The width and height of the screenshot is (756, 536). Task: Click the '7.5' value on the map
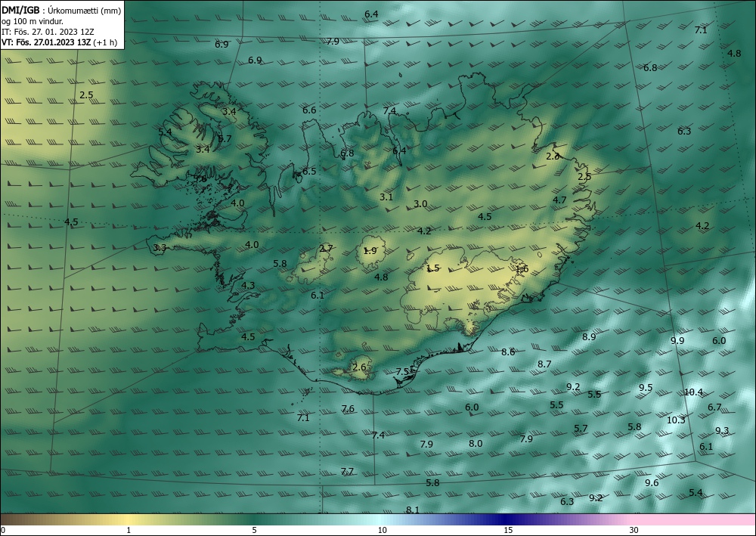(403, 372)
